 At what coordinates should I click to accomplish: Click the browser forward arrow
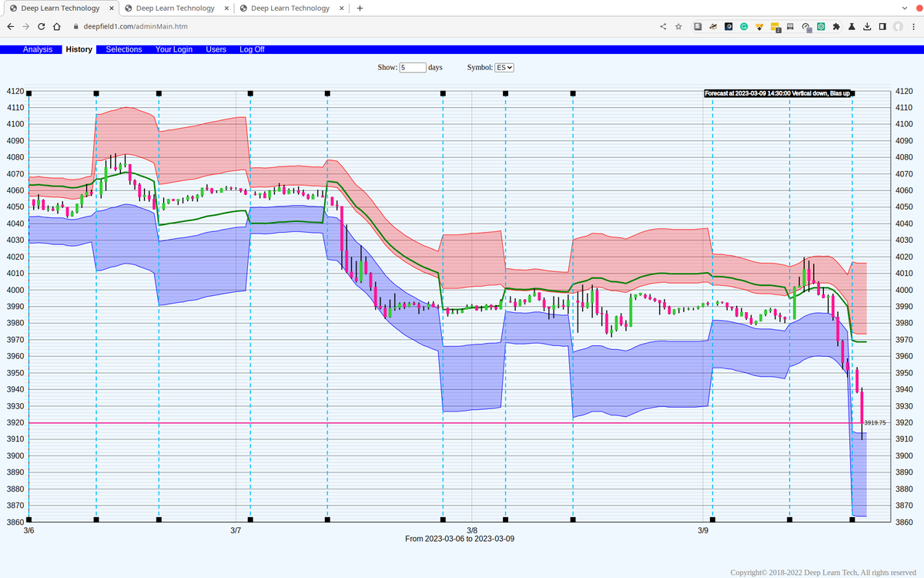(25, 26)
